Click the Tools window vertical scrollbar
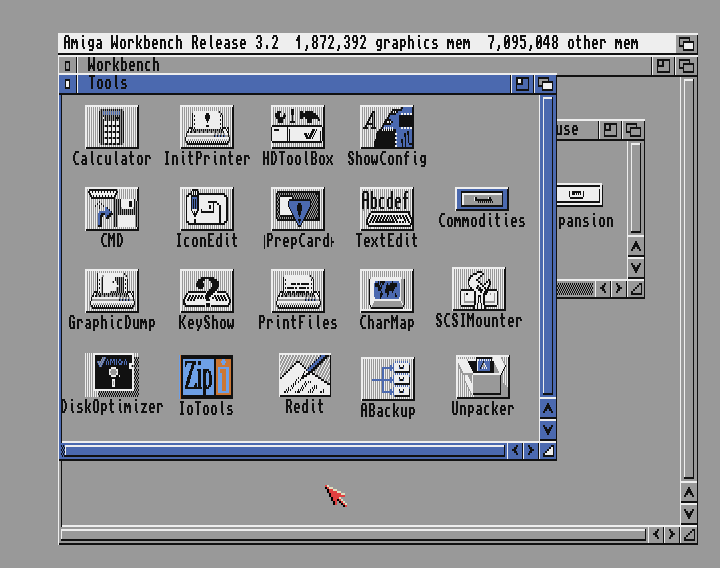 (548, 246)
